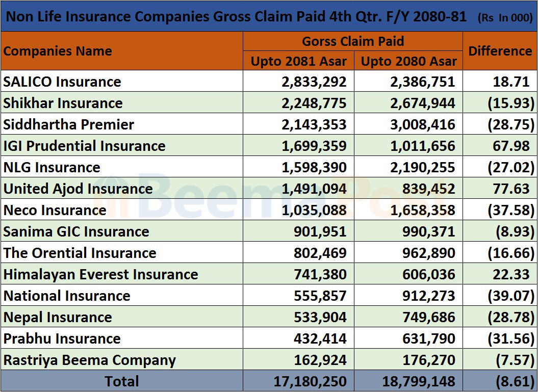
Task: Click Siddhartha Premier 2081 value 2,143,353
Action: tap(314, 124)
